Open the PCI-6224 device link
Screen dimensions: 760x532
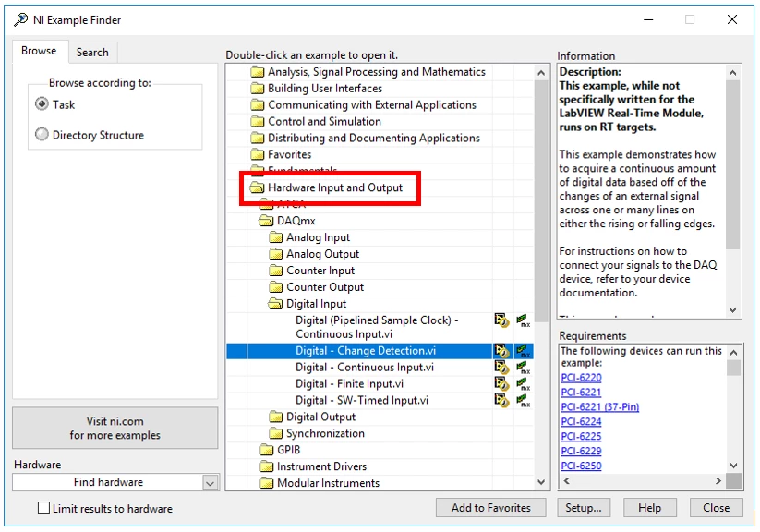click(581, 422)
